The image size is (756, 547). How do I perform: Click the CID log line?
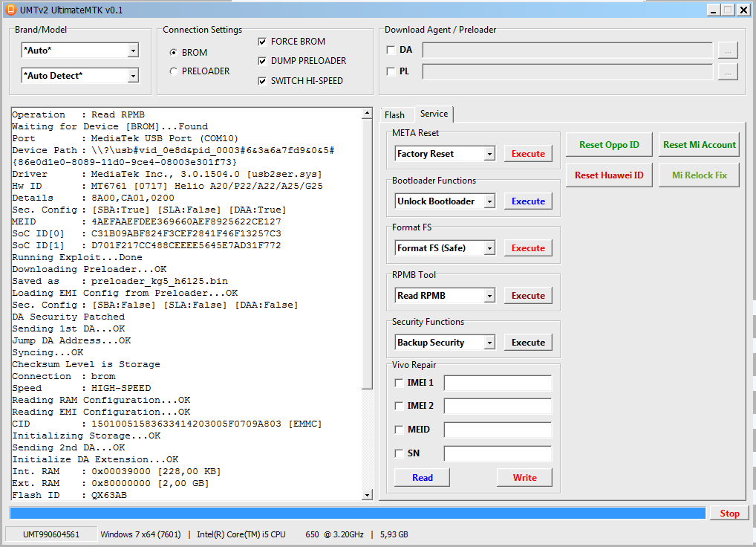(167, 424)
